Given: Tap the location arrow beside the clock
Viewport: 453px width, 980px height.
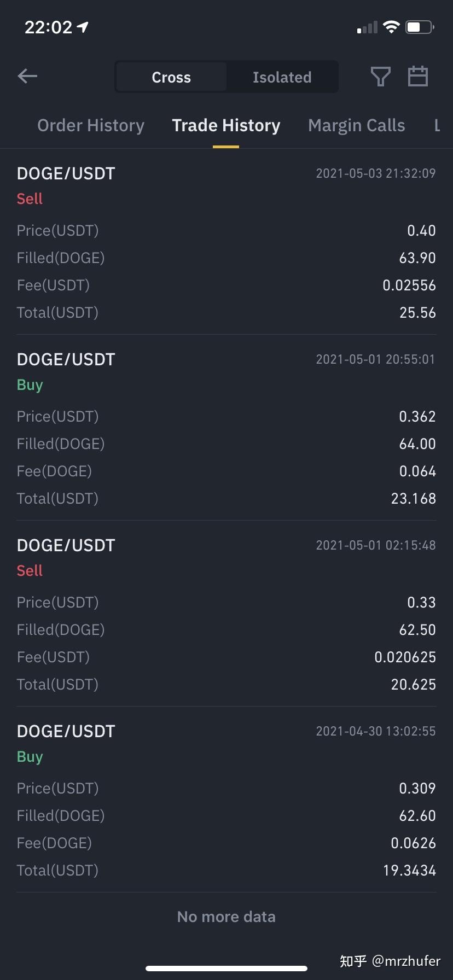Looking at the screenshot, I should 83,27.
